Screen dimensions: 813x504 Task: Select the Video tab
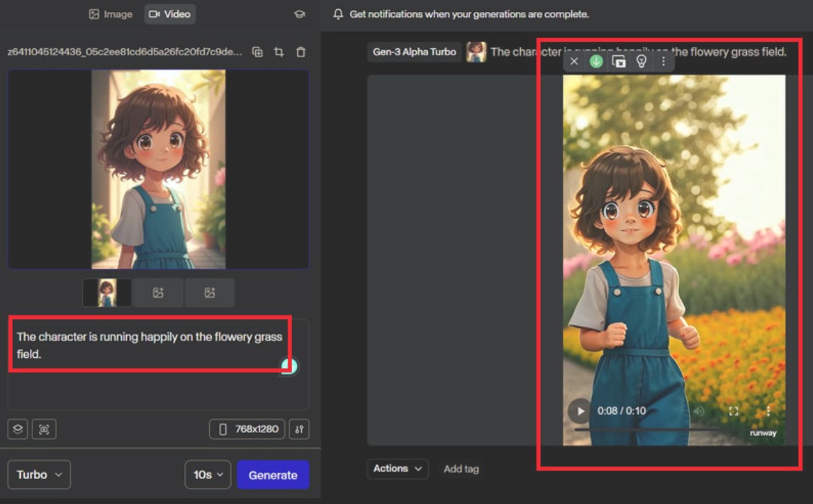click(x=169, y=14)
